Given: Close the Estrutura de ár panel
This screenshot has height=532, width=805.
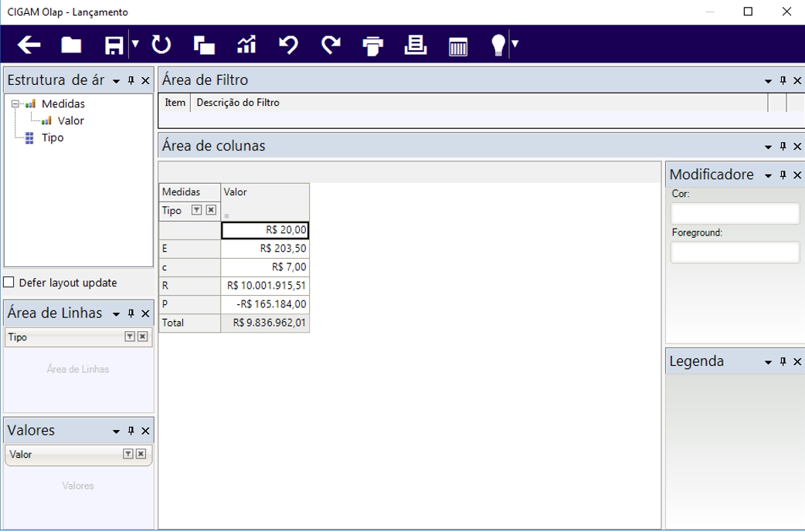Looking at the screenshot, I should tap(145, 80).
